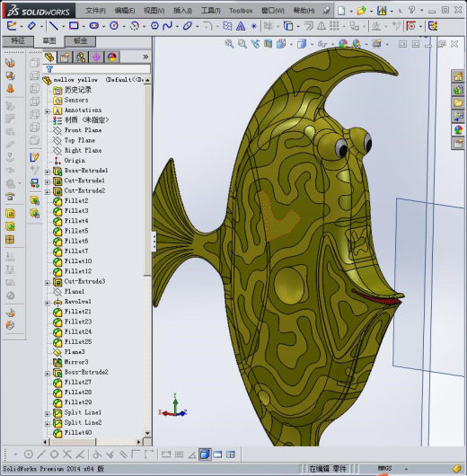Open the SolidWorks Resources home icon
467x476 pixels.
pos(458,76)
